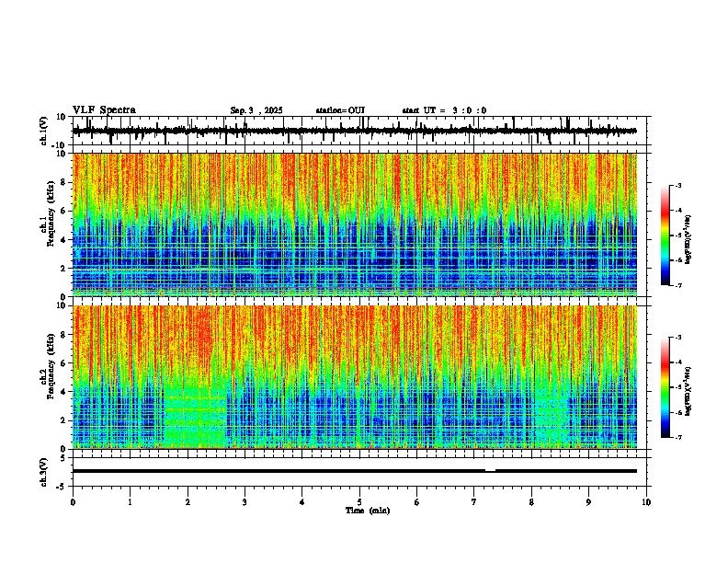Click the "ch.3(V)" axis label
Image resolution: width=728 pixels, height=563 pixels.
[44, 472]
